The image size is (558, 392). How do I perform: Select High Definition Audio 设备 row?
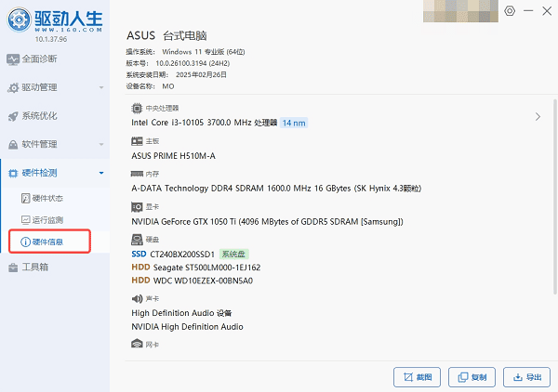point(181,313)
